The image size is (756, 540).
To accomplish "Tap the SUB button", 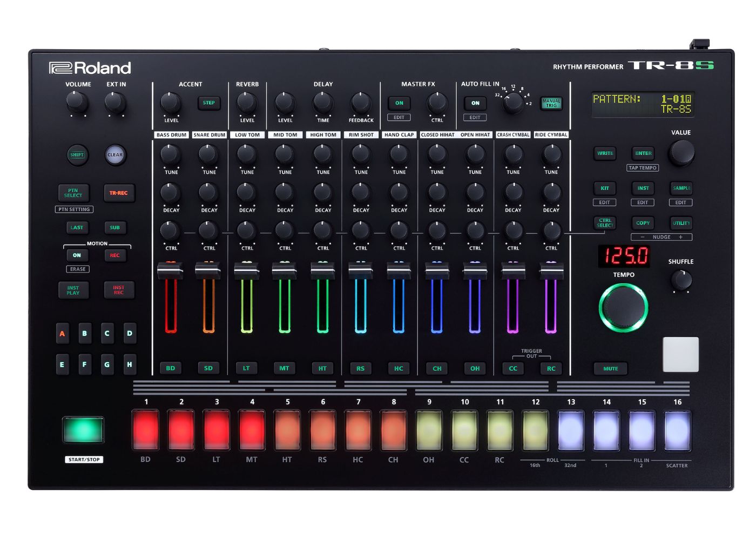I will tap(115, 227).
